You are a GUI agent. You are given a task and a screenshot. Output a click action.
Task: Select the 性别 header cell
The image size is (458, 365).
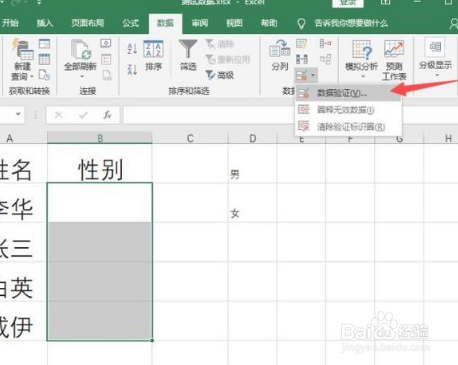[100, 163]
